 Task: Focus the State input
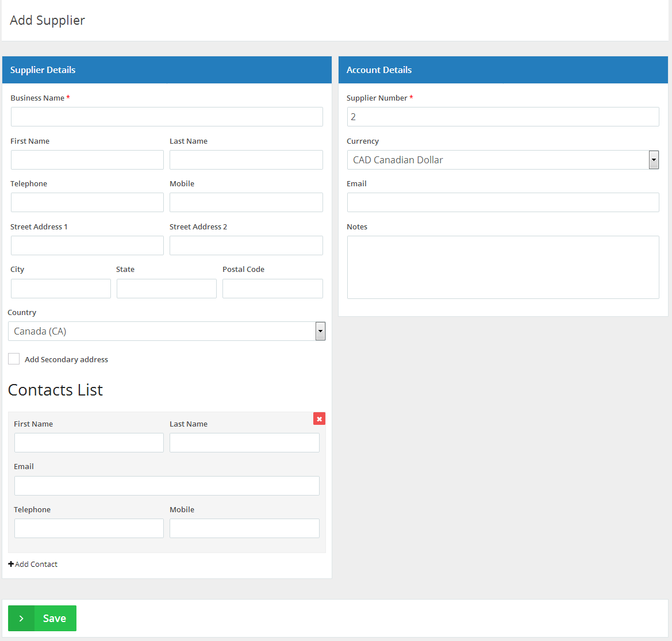[166, 289]
